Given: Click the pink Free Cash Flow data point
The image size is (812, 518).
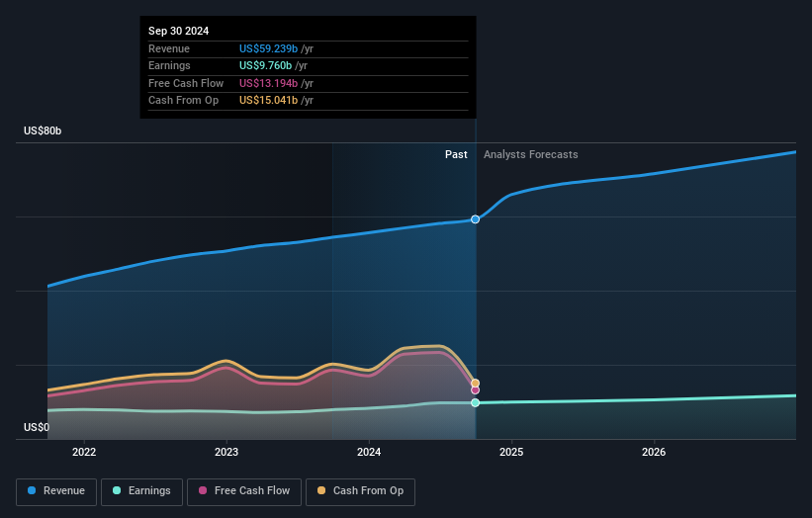Looking at the screenshot, I should pos(476,390).
